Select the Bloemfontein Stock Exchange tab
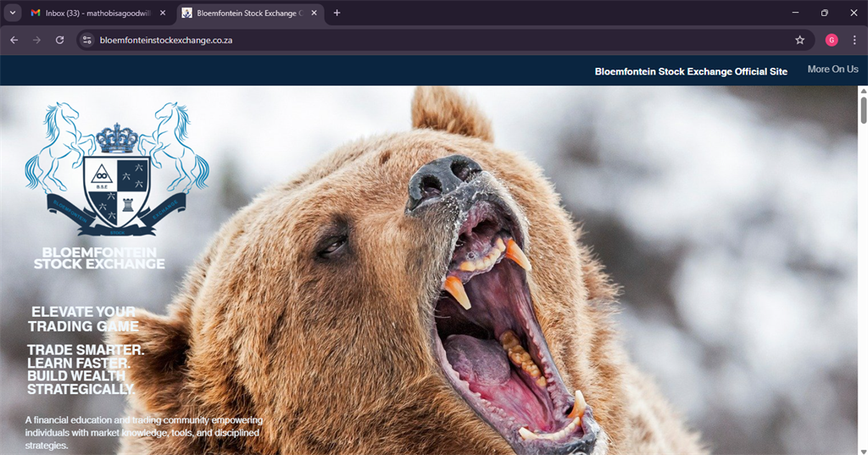The width and height of the screenshot is (868, 455). [x=246, y=13]
